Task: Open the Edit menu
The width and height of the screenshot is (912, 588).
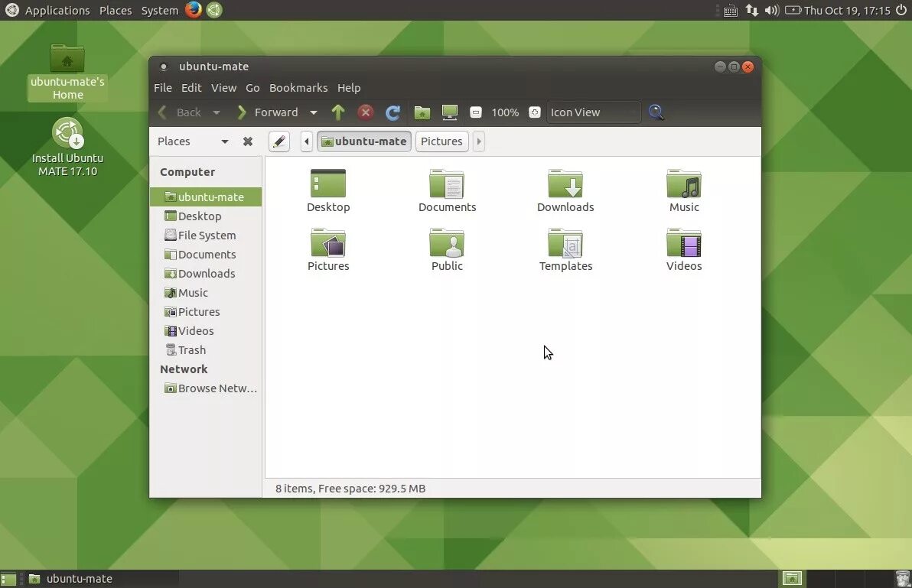Action: tap(191, 88)
